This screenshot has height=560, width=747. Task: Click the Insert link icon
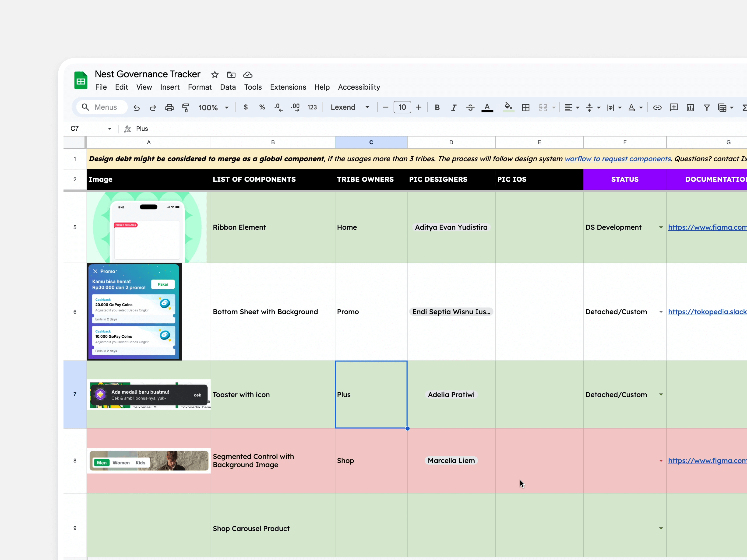pos(657,107)
